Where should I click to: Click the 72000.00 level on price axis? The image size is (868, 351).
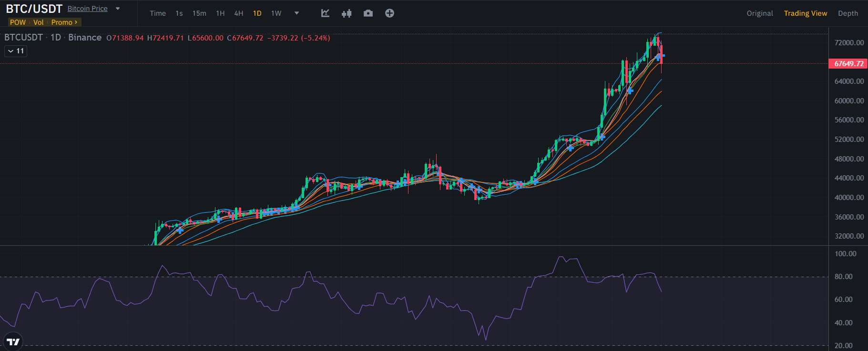849,43
